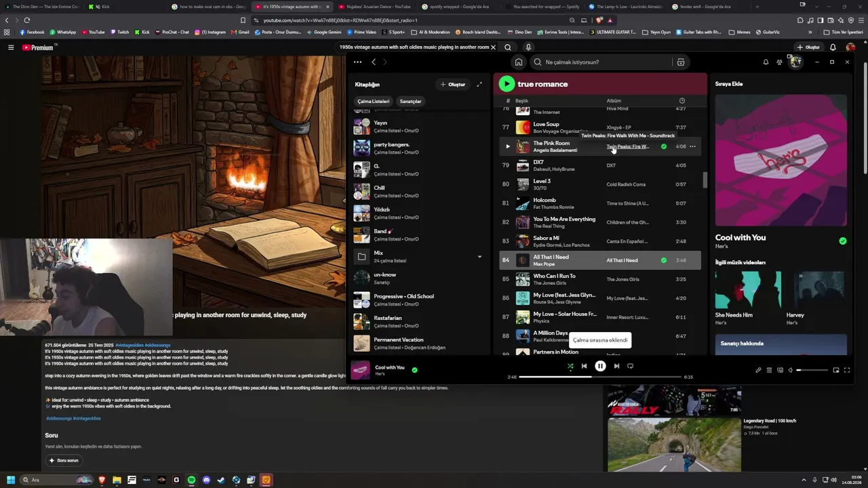Open She Needs Him music video
Image resolution: width=868 pixels, height=488 pixels.
coord(748,298)
